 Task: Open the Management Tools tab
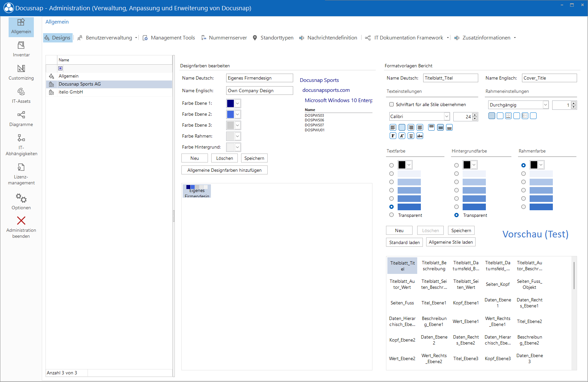(169, 38)
